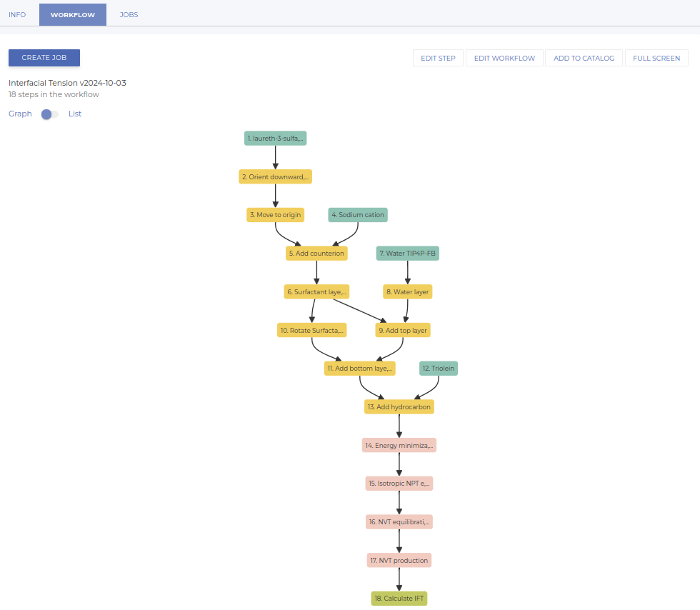Select the Triolein node
The height and width of the screenshot is (610, 700).
439,369
